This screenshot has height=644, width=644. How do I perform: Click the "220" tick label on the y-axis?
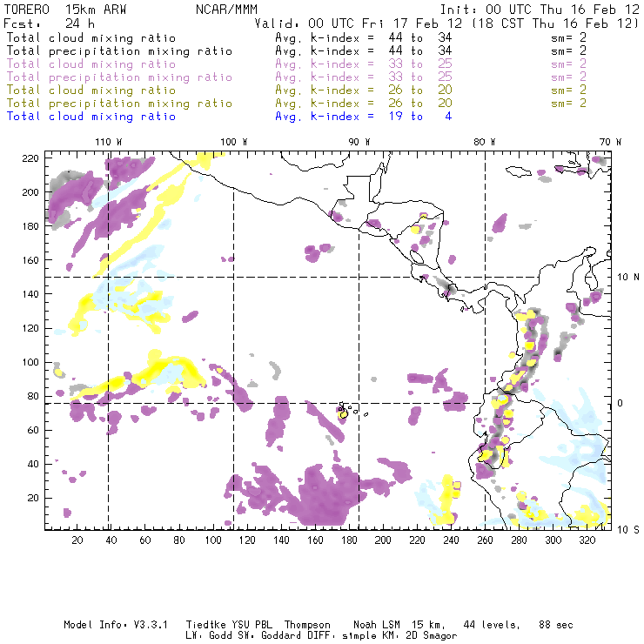[x=31, y=158]
